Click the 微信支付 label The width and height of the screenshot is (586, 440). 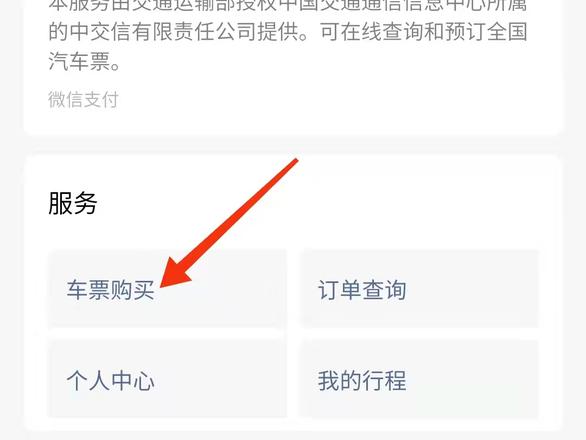coord(83,99)
